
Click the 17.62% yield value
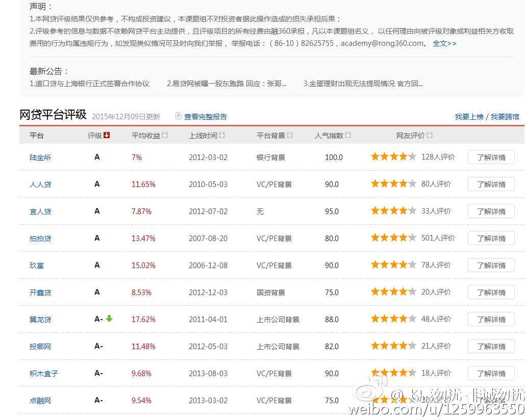point(143,320)
